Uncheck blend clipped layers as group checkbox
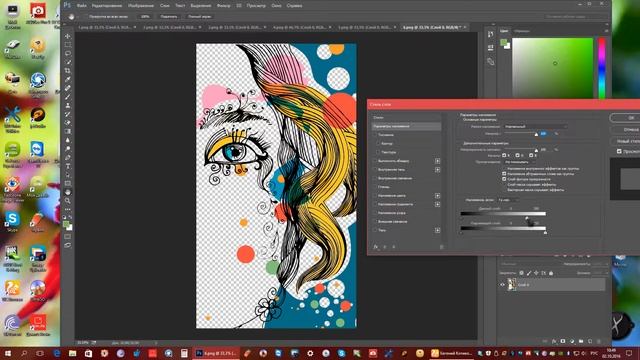 click(504, 174)
